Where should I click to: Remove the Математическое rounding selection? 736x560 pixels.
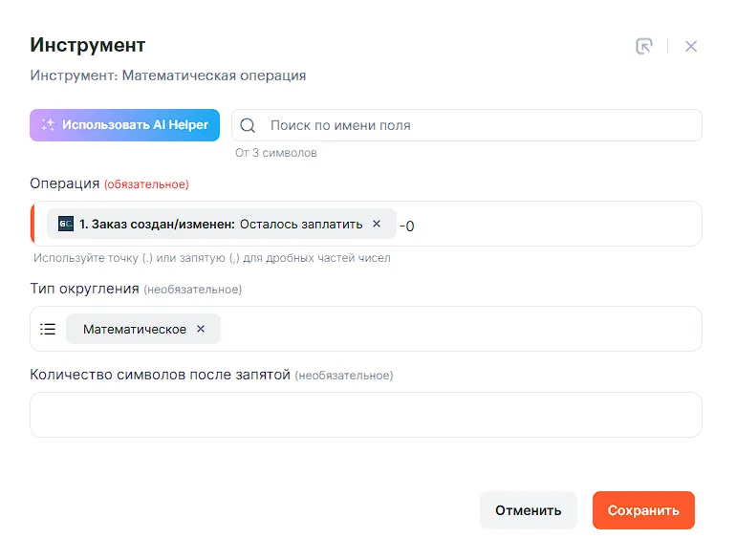pos(201,329)
